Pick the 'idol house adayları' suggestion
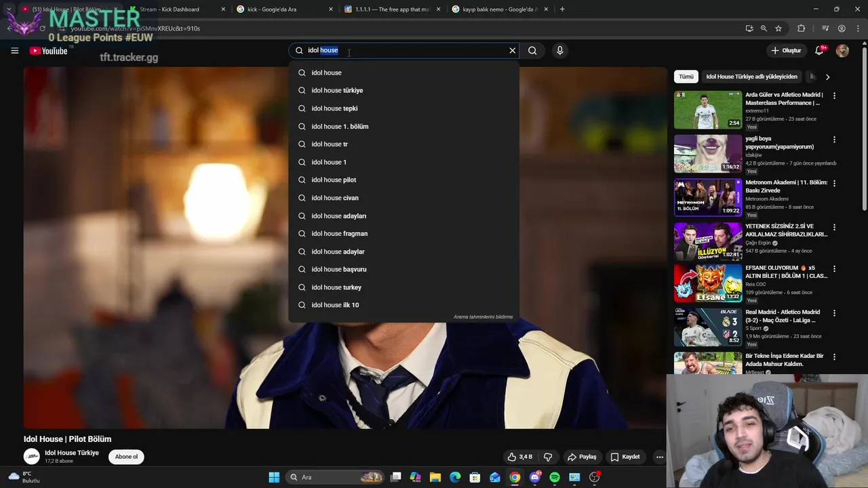The height and width of the screenshot is (488, 868). 403,216
